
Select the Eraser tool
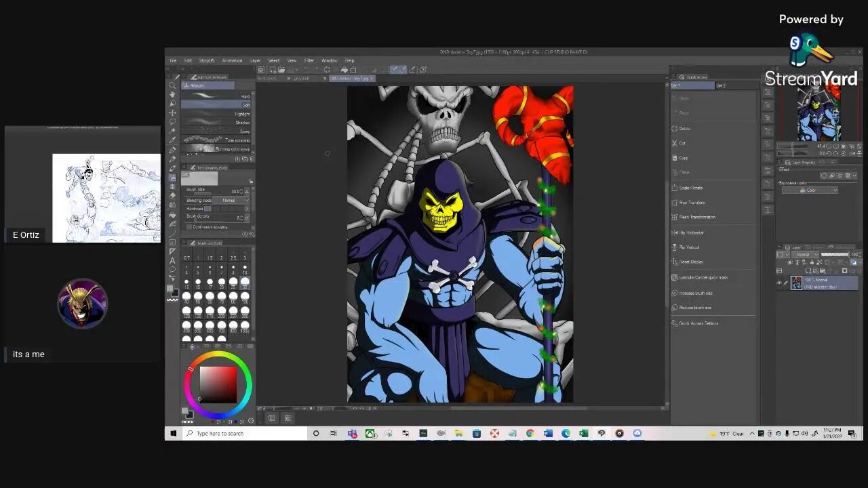point(173,195)
